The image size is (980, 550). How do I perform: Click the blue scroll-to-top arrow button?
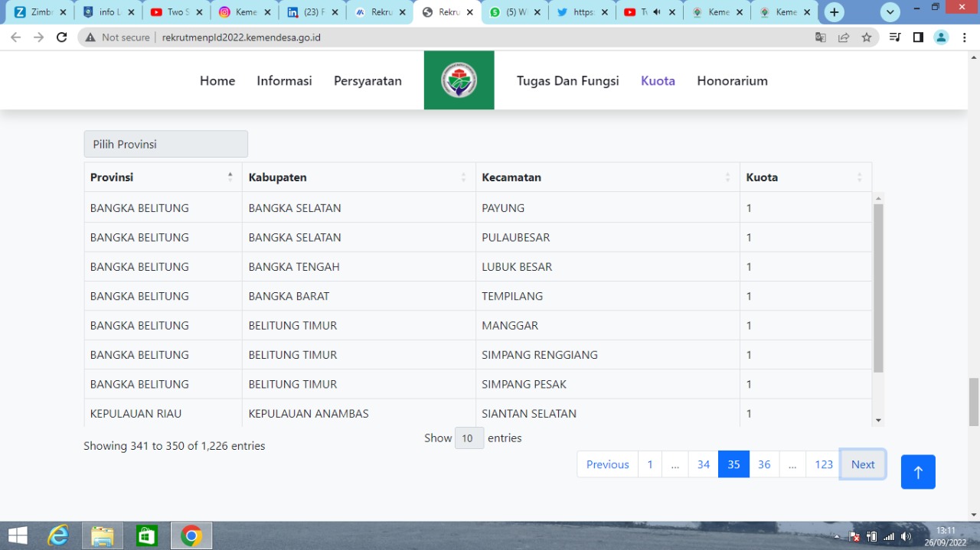(918, 472)
